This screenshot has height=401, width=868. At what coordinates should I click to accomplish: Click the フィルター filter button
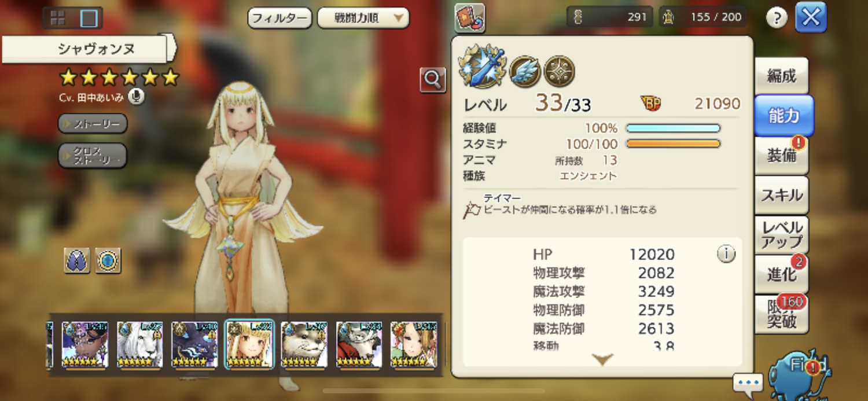click(280, 18)
